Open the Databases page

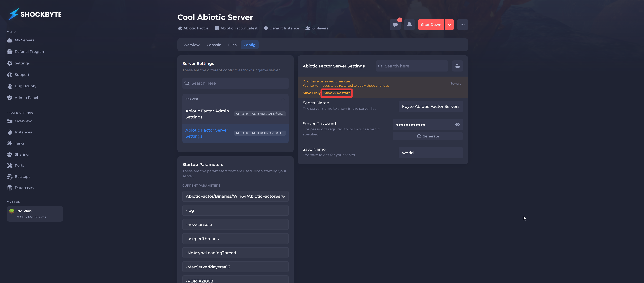24,188
